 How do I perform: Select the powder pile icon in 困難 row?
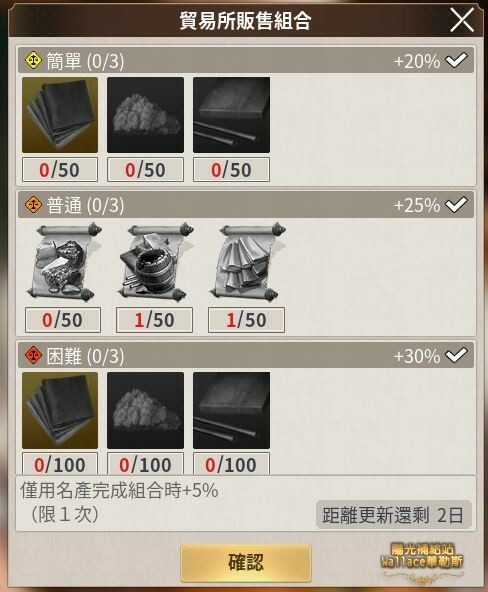coord(145,410)
